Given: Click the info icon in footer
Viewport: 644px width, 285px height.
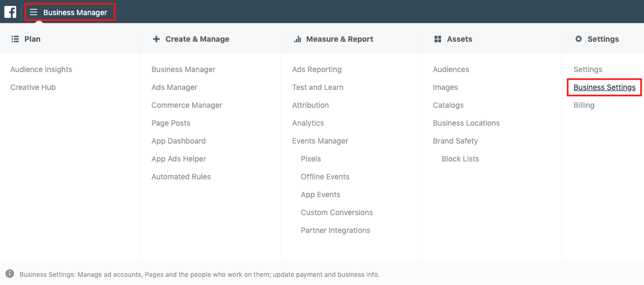Looking at the screenshot, I should tap(10, 274).
